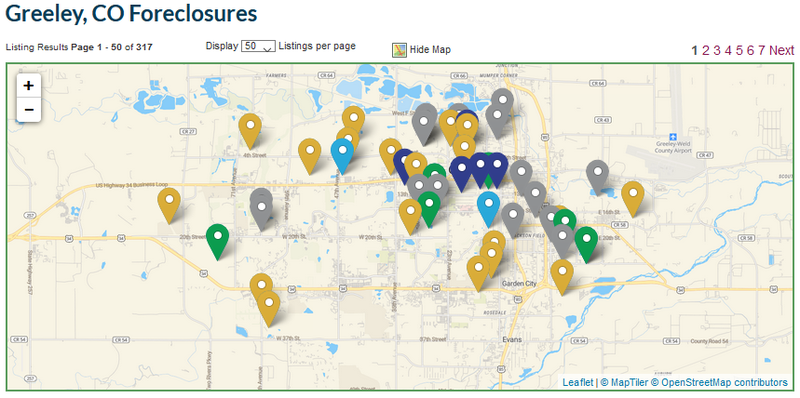The height and width of the screenshot is (398, 800).
Task: Click the Next page link
Action: point(782,50)
